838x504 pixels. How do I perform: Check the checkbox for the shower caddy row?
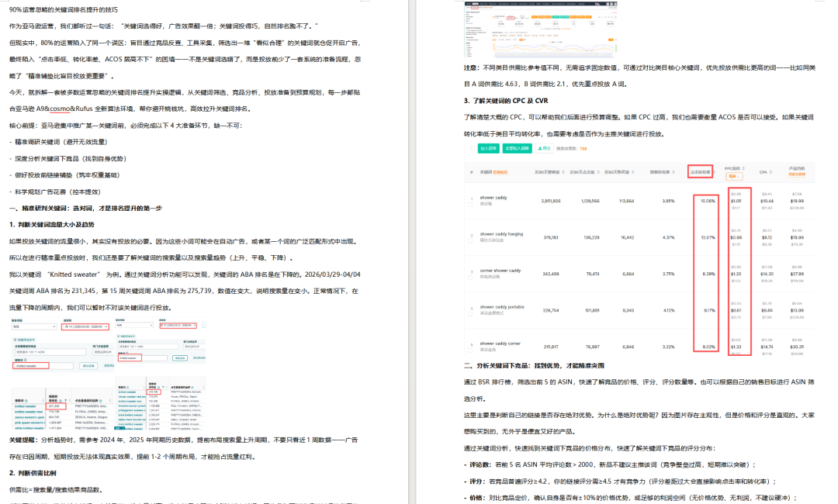click(x=470, y=205)
